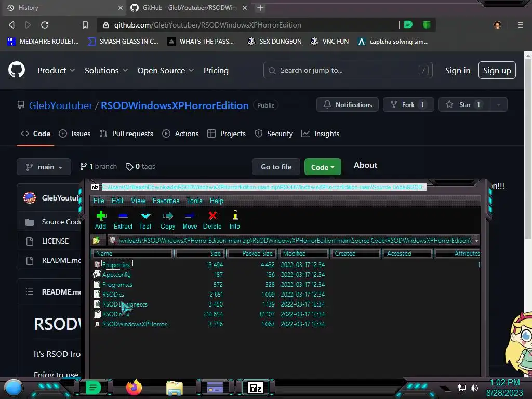Click the Notifications button

tap(348, 104)
